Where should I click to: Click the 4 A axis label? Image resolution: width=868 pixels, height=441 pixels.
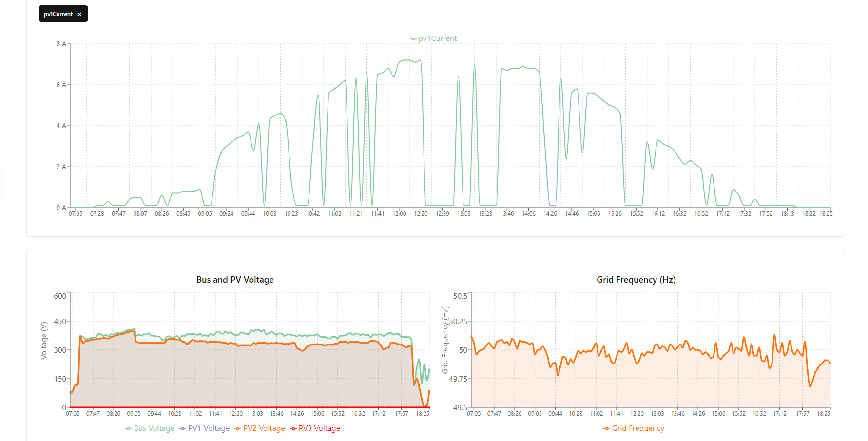click(x=61, y=126)
